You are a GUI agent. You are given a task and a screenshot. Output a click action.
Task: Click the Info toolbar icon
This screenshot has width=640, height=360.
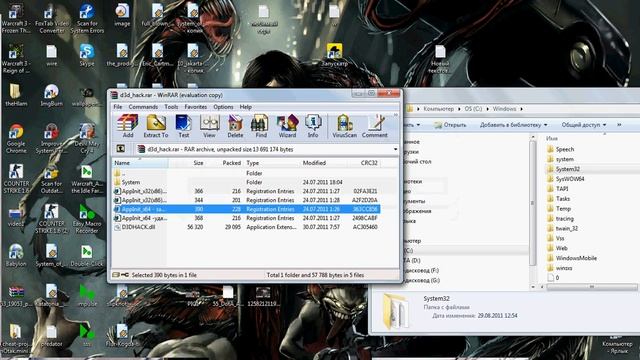click(x=313, y=126)
